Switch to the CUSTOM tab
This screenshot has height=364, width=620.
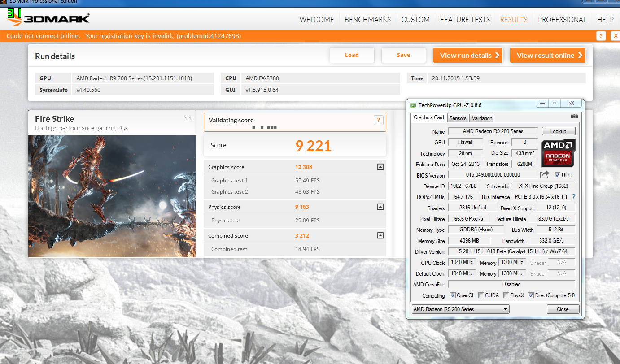tap(415, 20)
